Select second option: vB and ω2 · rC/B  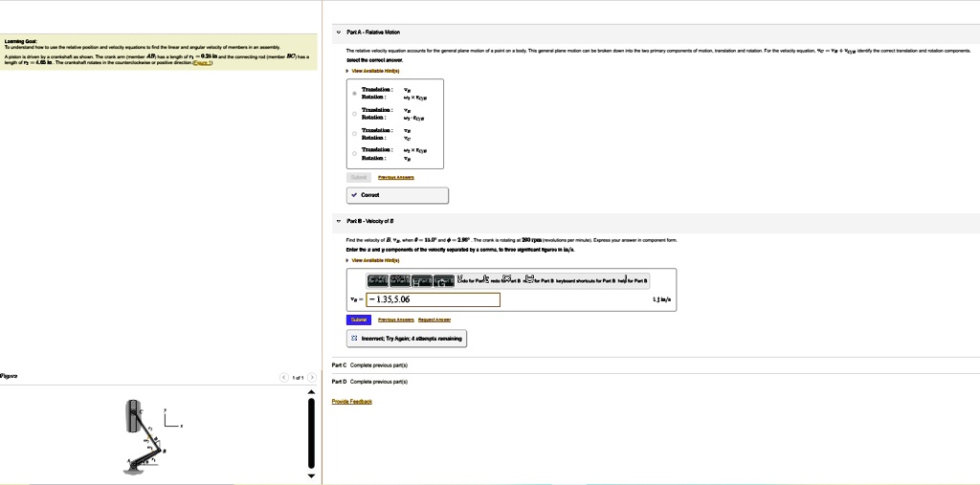click(x=354, y=114)
